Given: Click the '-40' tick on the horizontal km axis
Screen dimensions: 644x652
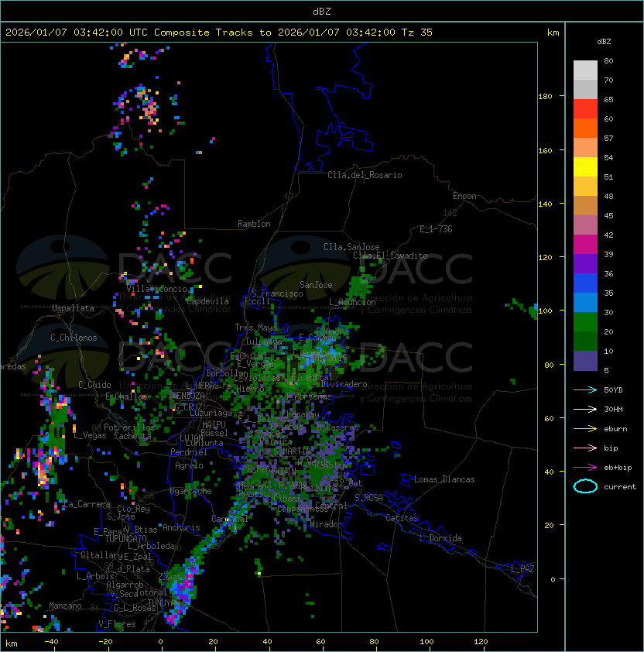Looking at the screenshot, I should point(51,642).
